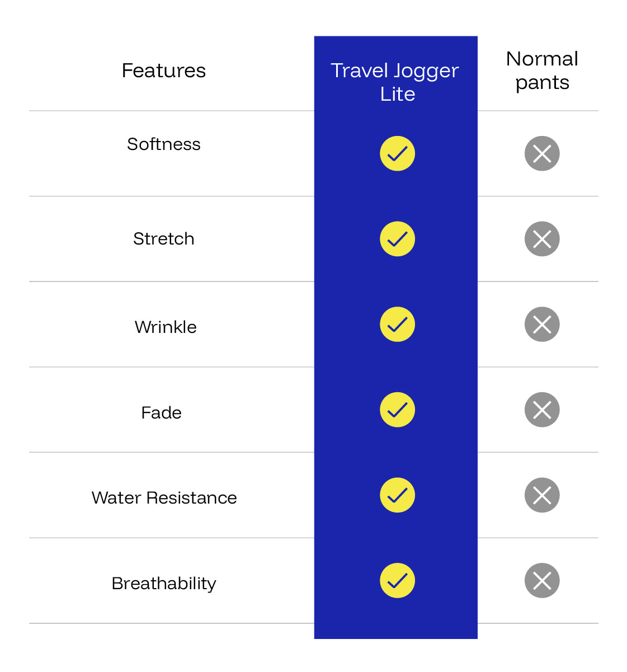Click the Breathability feature label
This screenshot has width=627, height=672.
(164, 583)
